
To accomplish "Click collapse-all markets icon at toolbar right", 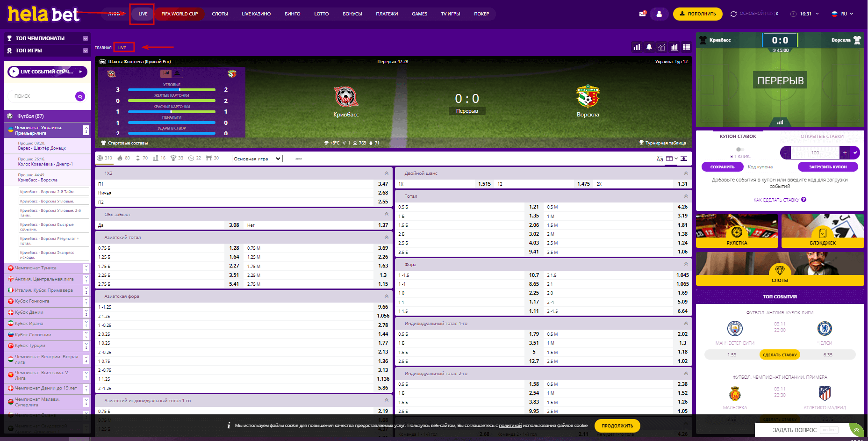I will (x=684, y=159).
